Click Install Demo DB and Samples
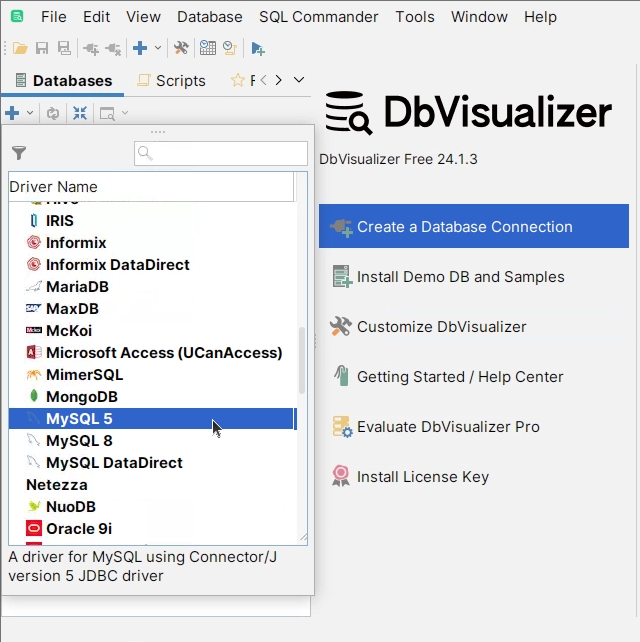 click(460, 277)
